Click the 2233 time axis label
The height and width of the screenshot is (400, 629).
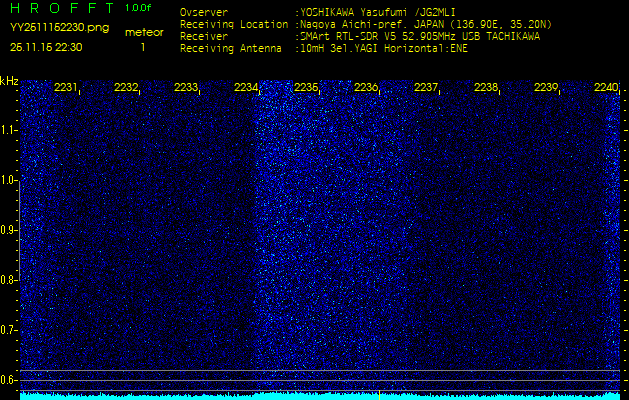pyautogui.click(x=186, y=87)
